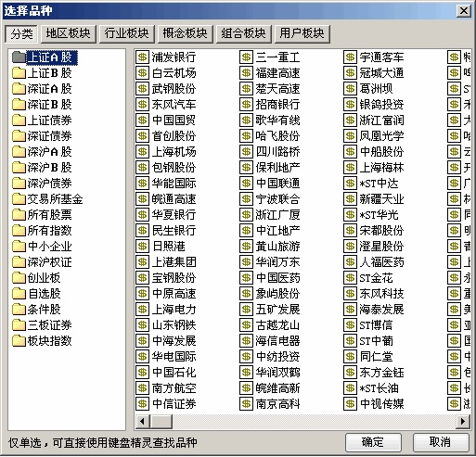476x457 pixels.
Task: Click the dollar icon beside 同仁堂
Action: coord(350,357)
